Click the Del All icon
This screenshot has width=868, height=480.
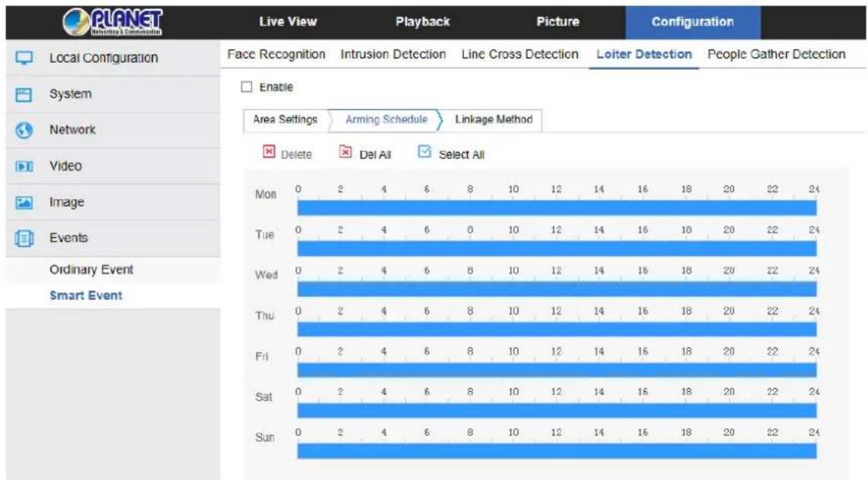[x=346, y=152]
